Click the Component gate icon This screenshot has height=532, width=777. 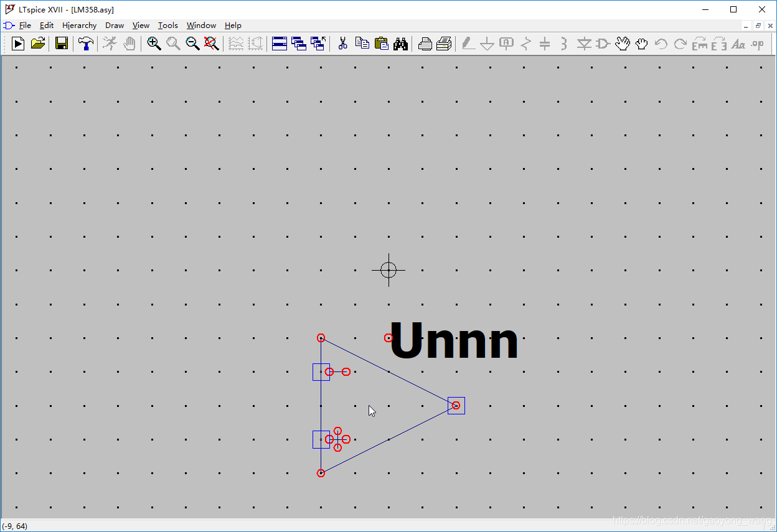[603, 44]
